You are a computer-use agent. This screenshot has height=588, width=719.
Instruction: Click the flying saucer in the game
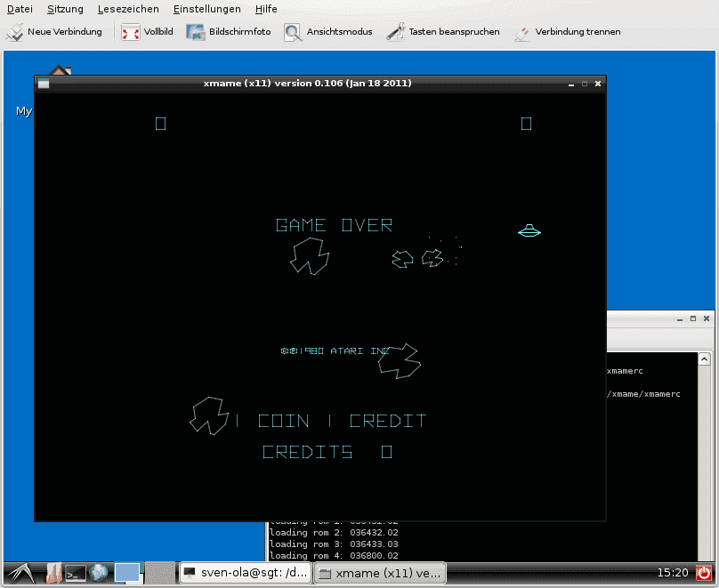[x=529, y=231]
